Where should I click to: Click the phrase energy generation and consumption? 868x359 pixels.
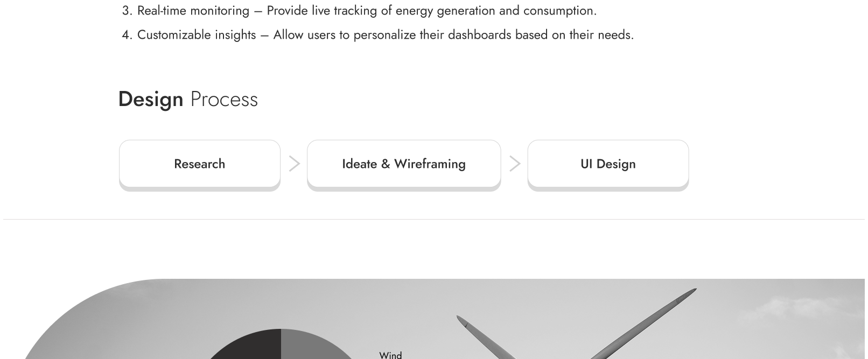[x=495, y=11]
